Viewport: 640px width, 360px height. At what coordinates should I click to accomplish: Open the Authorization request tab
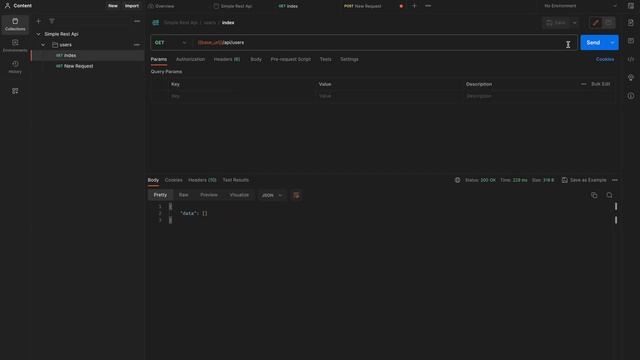[x=190, y=59]
